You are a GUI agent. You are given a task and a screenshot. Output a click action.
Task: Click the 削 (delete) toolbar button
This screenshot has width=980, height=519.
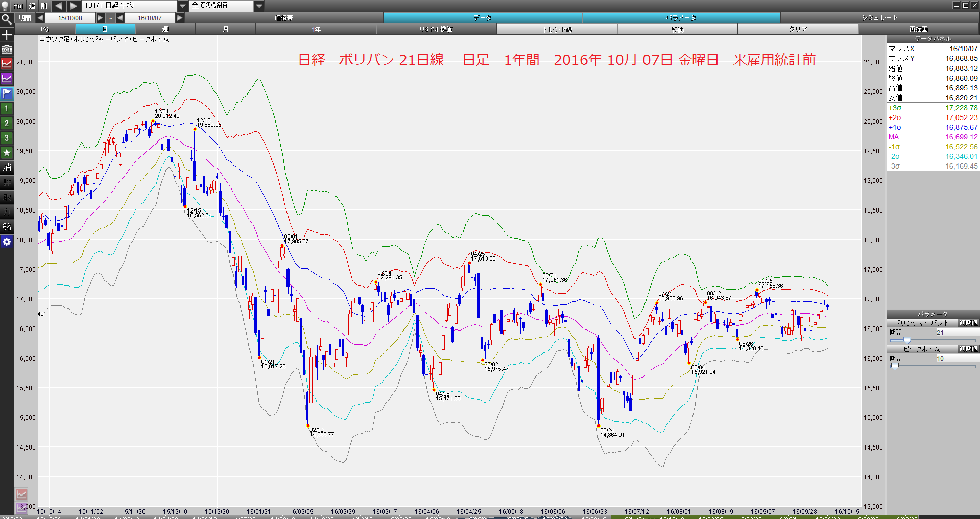click(44, 6)
